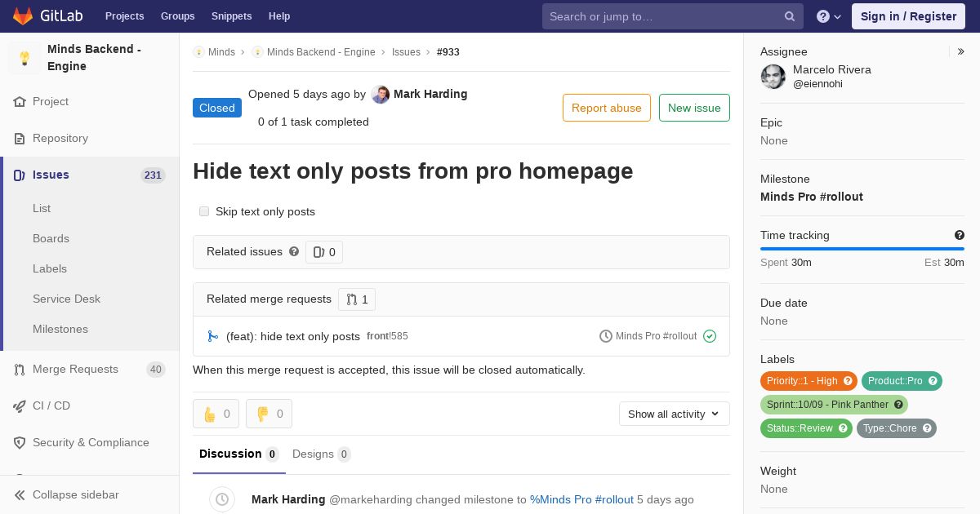Open the Repository file icon in sidebar
The height and width of the screenshot is (514, 980).
tap(20, 139)
